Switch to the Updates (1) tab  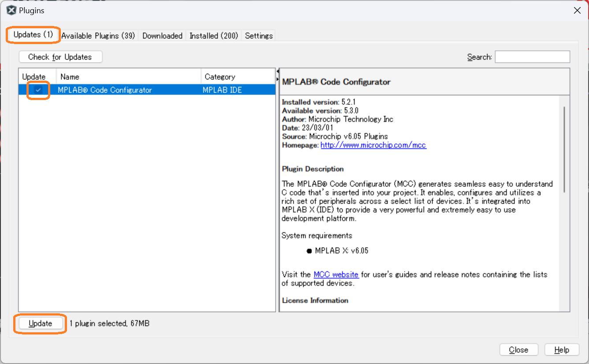click(x=33, y=35)
